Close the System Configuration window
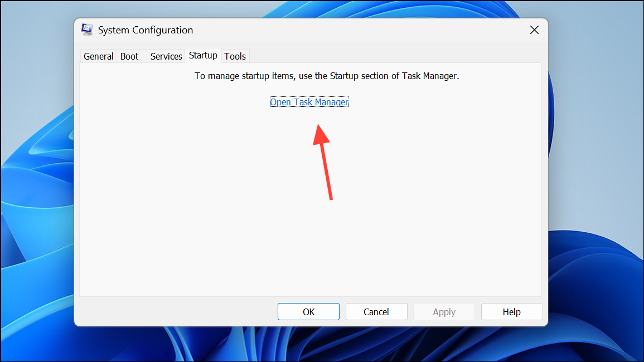 [534, 30]
